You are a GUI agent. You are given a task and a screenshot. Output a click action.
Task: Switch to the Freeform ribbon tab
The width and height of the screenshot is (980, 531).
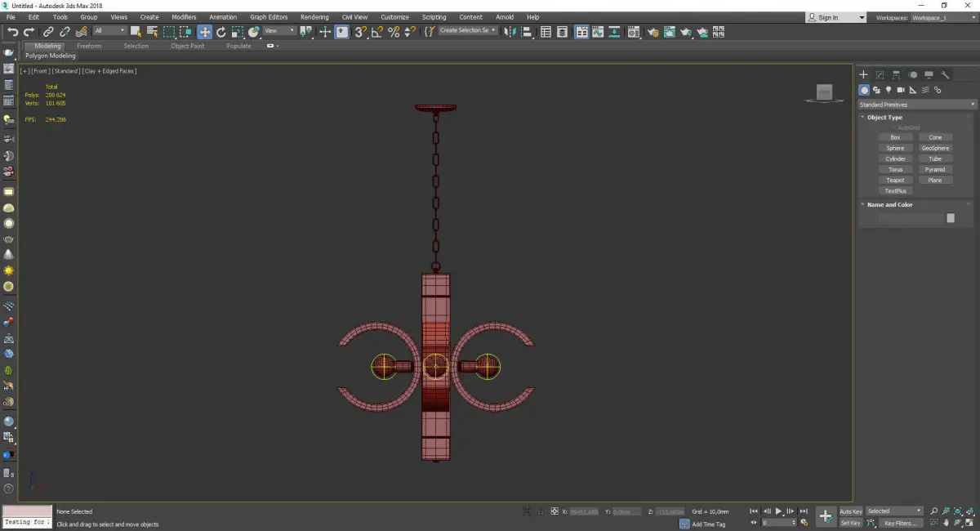pyautogui.click(x=89, y=46)
